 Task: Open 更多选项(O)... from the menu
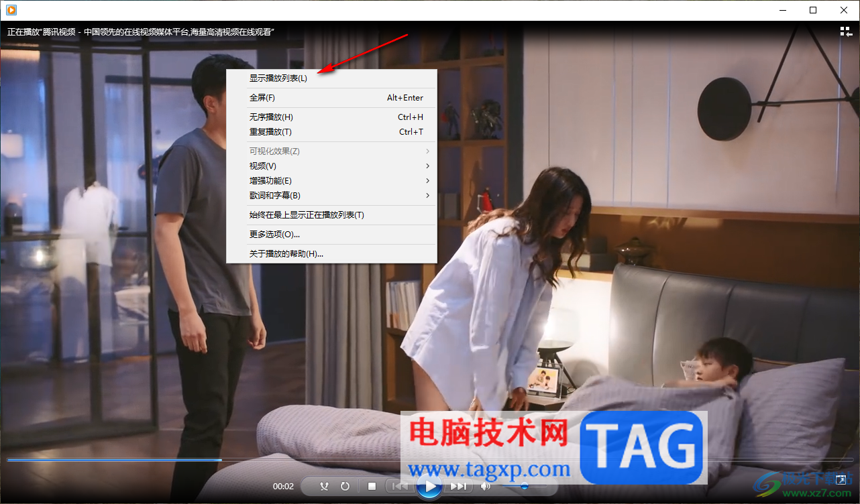(x=331, y=235)
